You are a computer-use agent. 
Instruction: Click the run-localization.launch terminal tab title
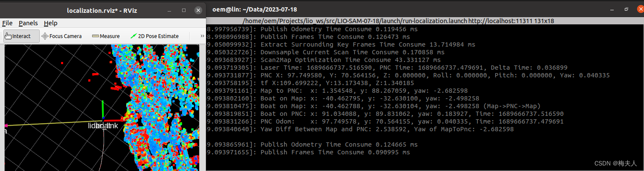pyautogui.click(x=398, y=21)
